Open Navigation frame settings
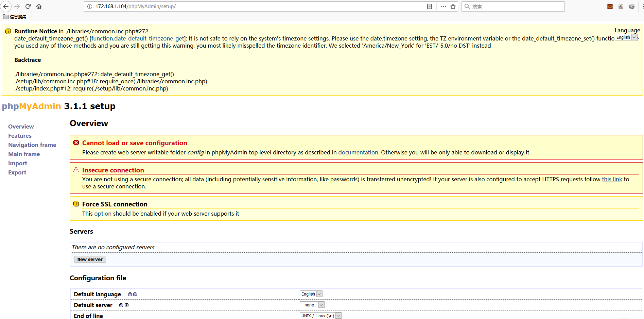 coord(32,145)
